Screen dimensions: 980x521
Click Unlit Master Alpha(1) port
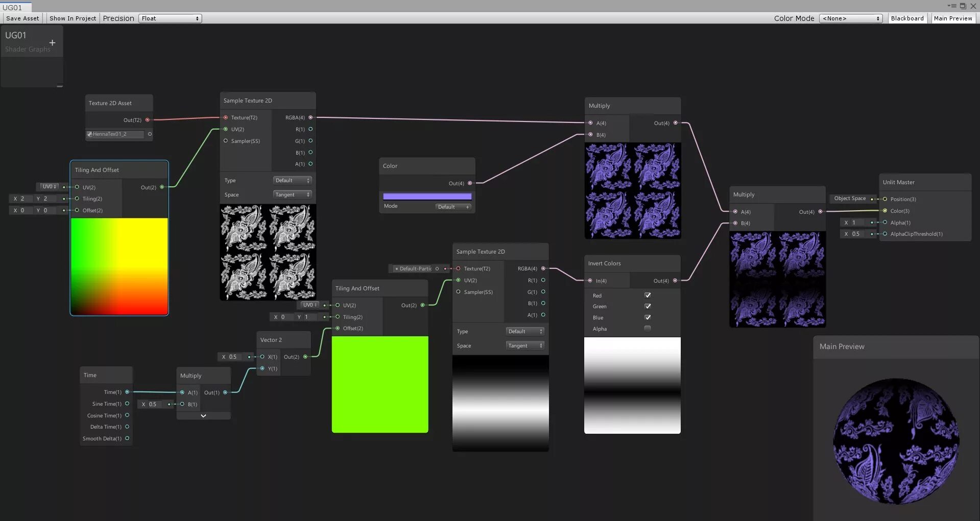tap(885, 222)
